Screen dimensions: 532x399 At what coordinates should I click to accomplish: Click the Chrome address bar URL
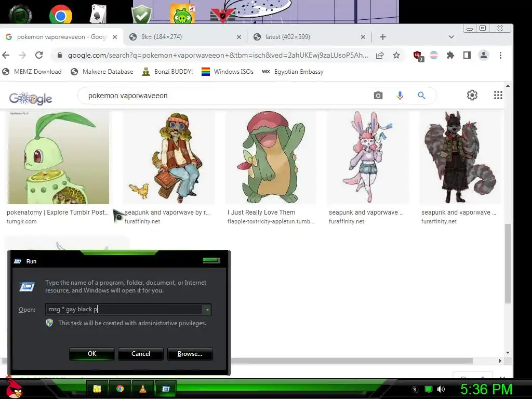pos(218,55)
